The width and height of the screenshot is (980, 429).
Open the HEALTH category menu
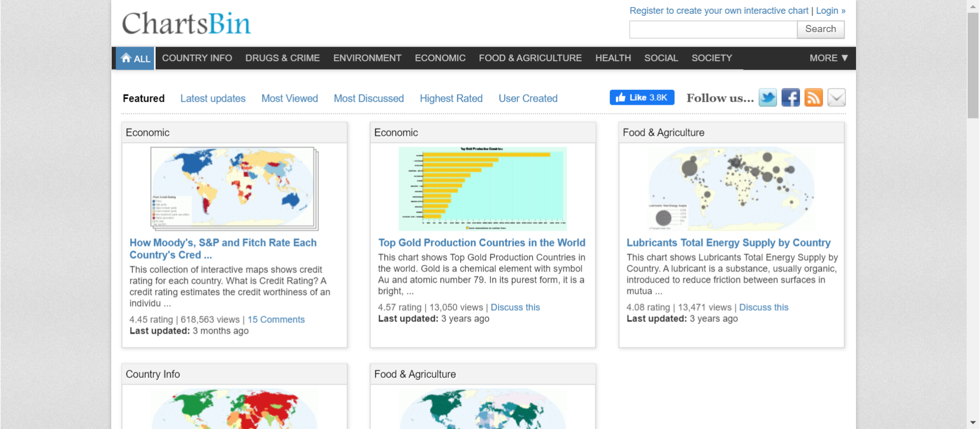[612, 58]
